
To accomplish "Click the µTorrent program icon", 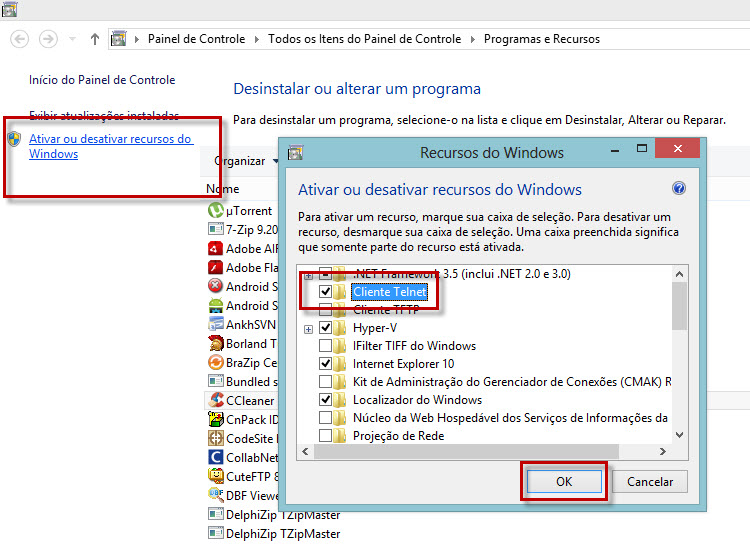I will [216, 210].
